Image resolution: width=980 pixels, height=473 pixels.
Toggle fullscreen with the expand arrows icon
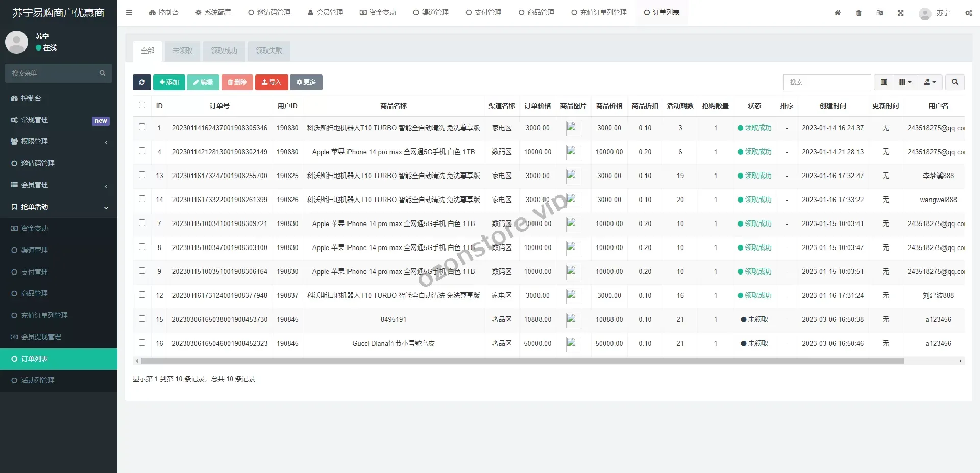click(900, 13)
